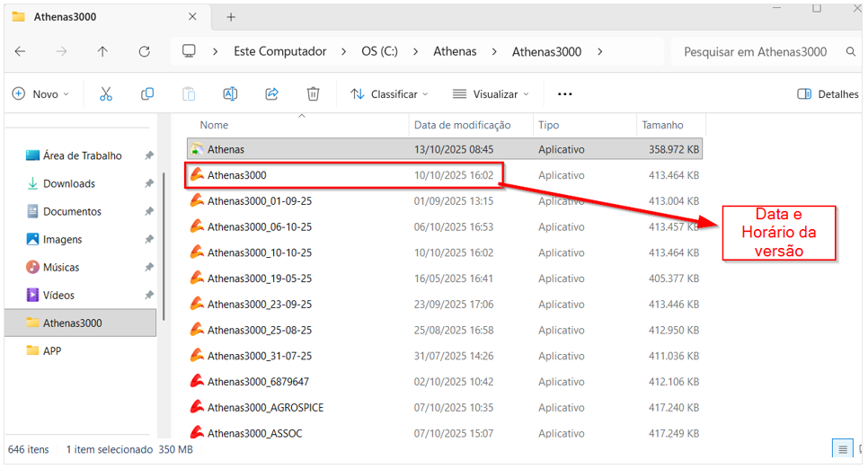
Task: Refresh the current folder view
Action: click(x=144, y=51)
